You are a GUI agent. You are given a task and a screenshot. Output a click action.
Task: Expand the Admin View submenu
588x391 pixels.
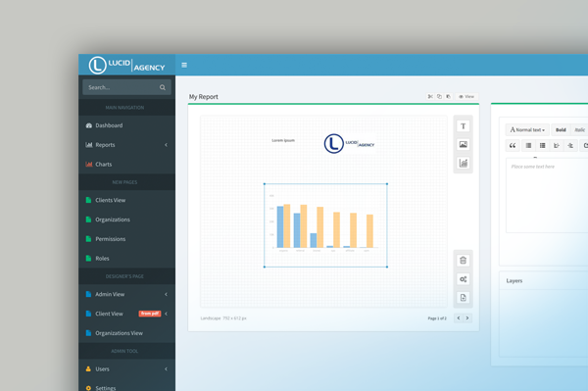click(x=166, y=294)
